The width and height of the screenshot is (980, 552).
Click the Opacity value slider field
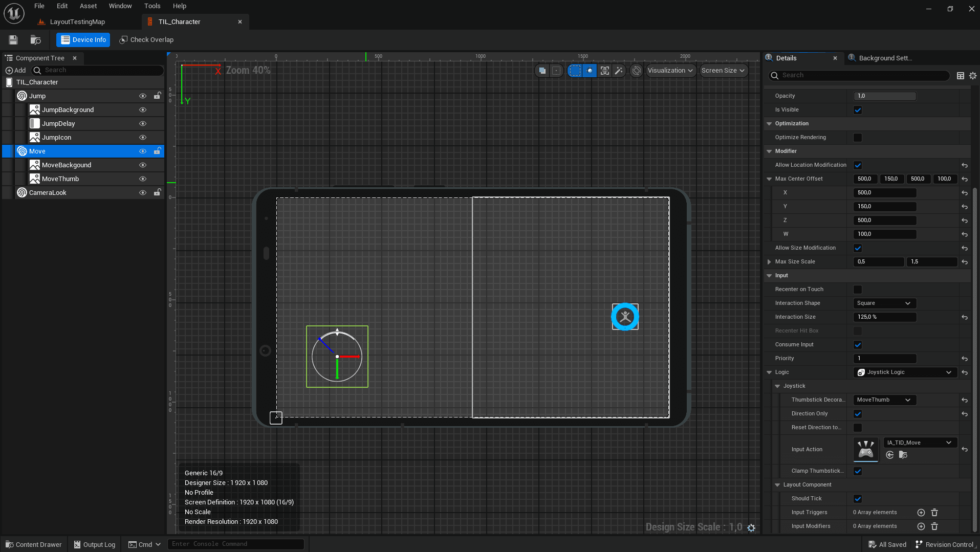[884, 96]
